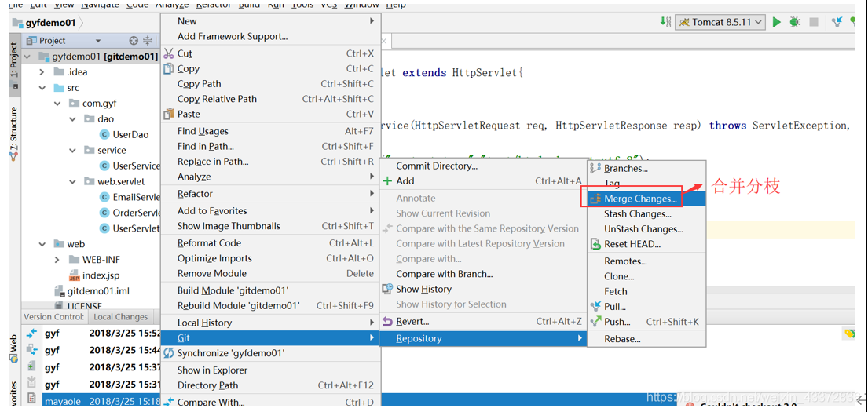Image resolution: width=868 pixels, height=412 pixels.
Task: Choose Build Module 'gitdemo01'
Action: [269, 290]
